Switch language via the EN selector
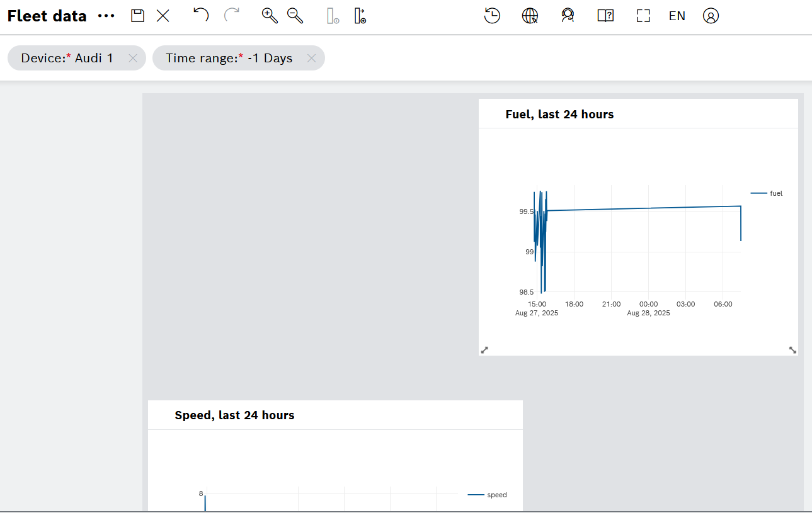This screenshot has width=812, height=513. click(677, 16)
